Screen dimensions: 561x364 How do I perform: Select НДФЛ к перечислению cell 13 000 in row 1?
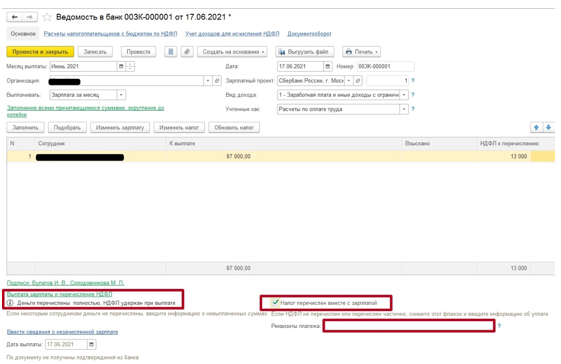tap(503, 156)
